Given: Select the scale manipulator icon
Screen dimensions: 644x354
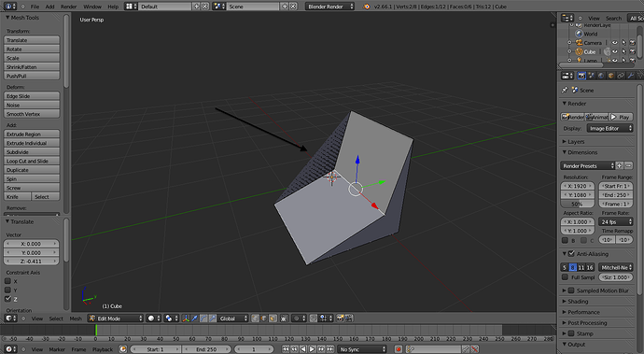Looking at the screenshot, I should (x=213, y=319).
